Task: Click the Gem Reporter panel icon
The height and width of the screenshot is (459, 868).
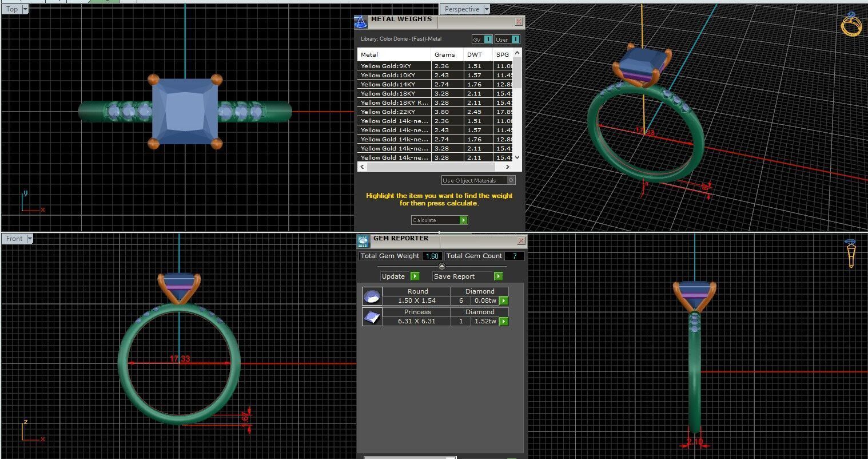Action: (x=364, y=240)
